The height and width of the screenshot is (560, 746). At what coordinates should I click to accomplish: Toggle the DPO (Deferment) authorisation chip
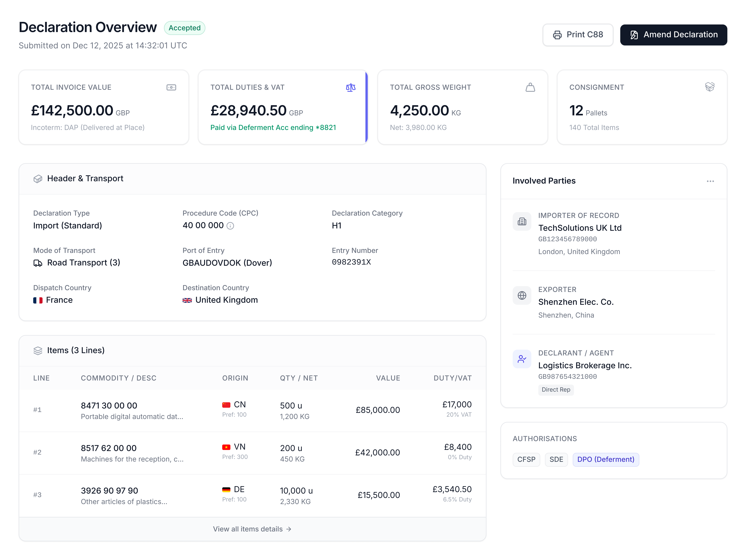[606, 459]
